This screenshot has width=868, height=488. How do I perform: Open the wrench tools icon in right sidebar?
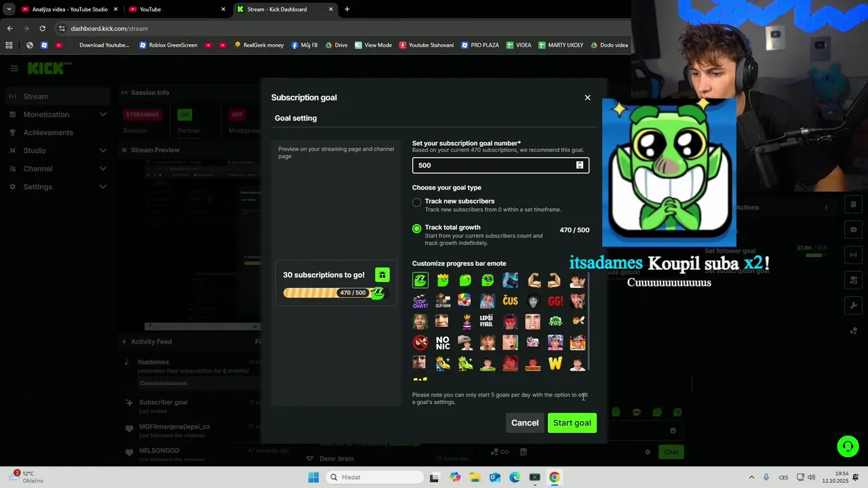click(x=853, y=305)
